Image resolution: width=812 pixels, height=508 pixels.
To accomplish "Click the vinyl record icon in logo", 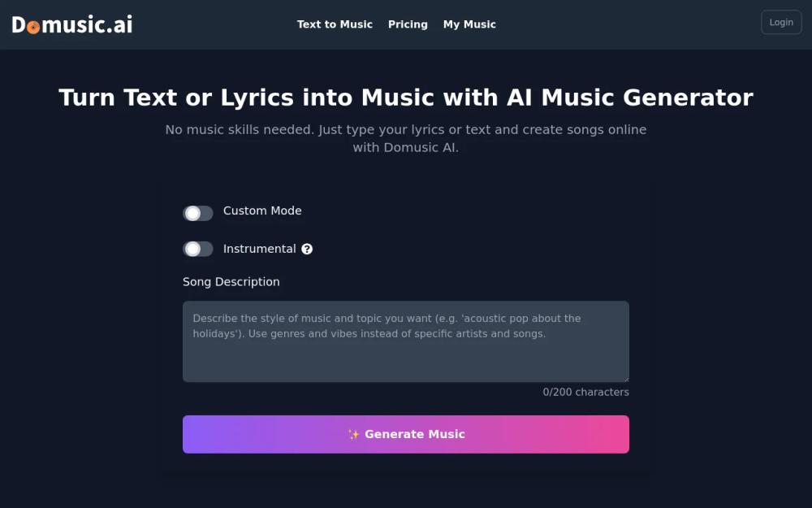I will coord(33,27).
